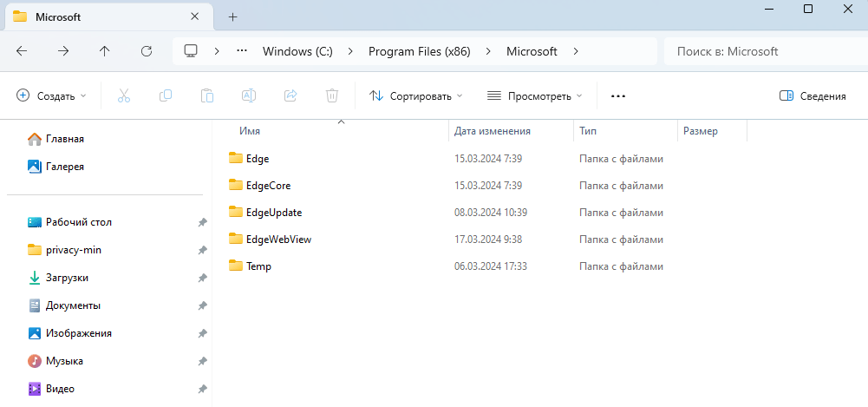Click pin icon next to privacy-min
Image resolution: width=868 pixels, height=407 pixels.
click(x=203, y=250)
